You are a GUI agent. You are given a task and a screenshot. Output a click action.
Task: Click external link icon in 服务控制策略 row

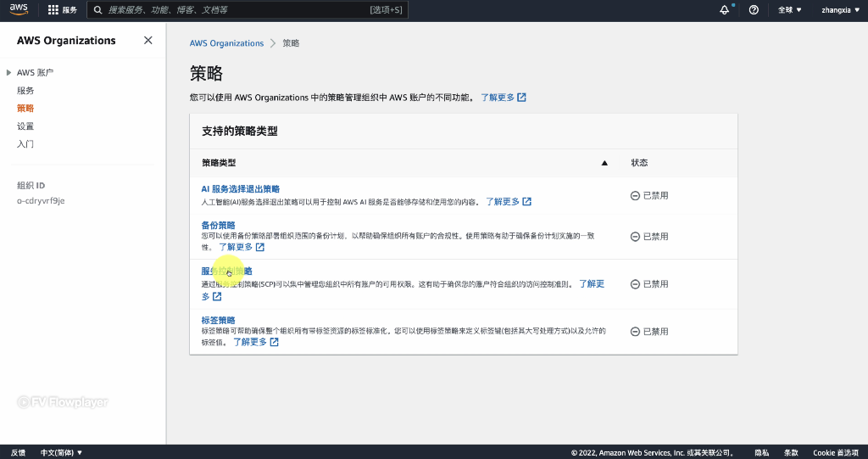(x=217, y=297)
